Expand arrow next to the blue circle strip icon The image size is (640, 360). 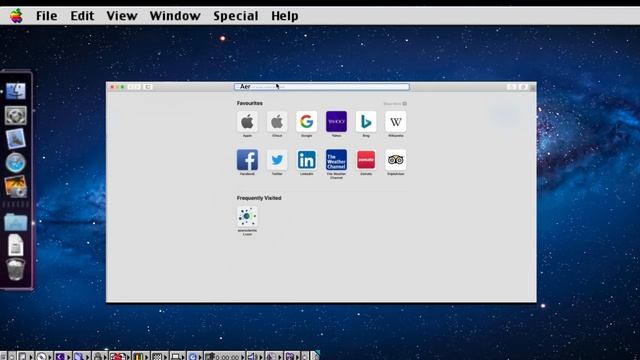tap(200, 357)
